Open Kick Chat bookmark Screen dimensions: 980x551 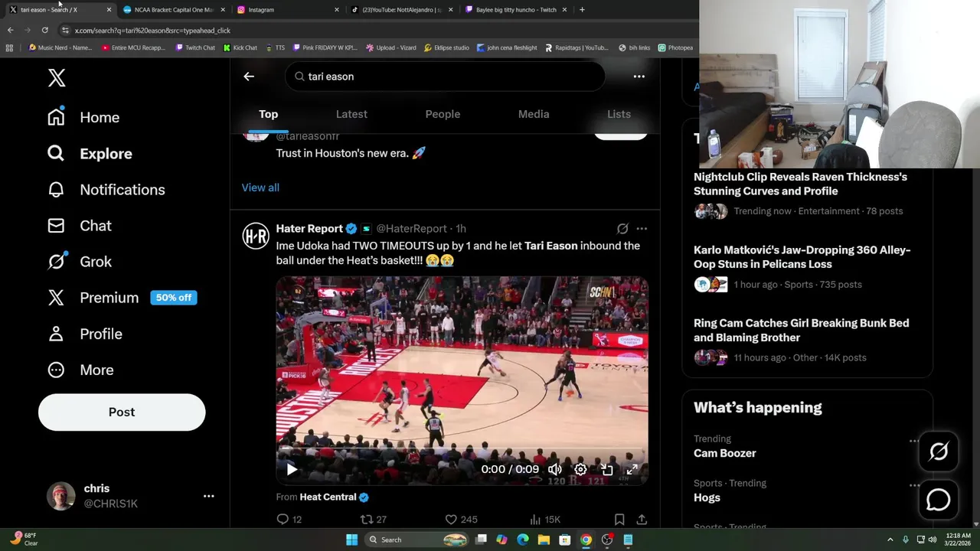pyautogui.click(x=240, y=47)
